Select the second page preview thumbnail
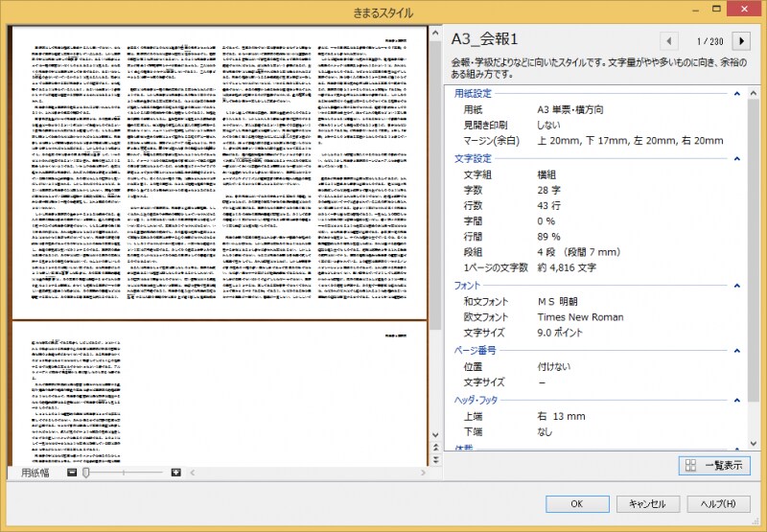The height and width of the screenshot is (532, 767). (x=219, y=393)
